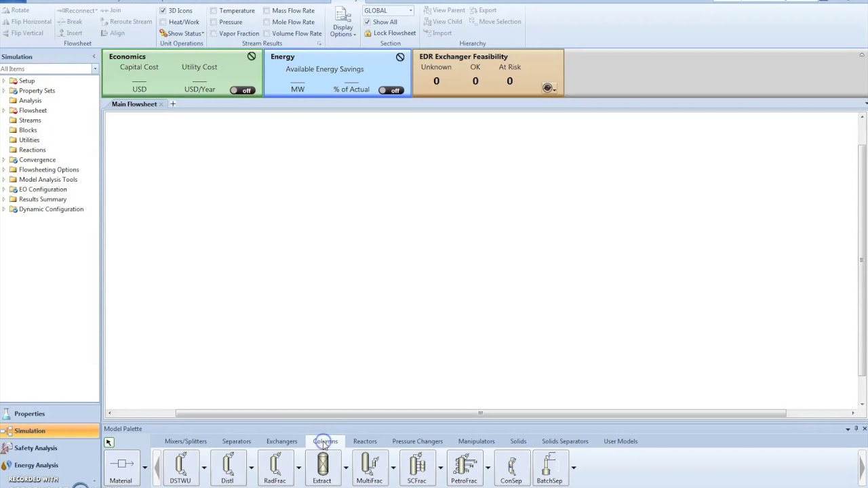Click the Rotate flowsheet button

(15, 11)
